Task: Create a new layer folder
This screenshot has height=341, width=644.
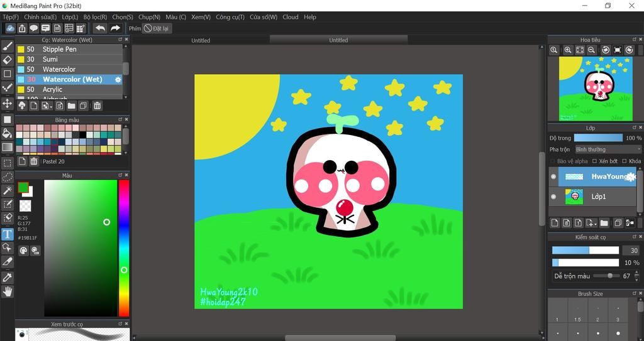Action: pyautogui.click(x=604, y=223)
